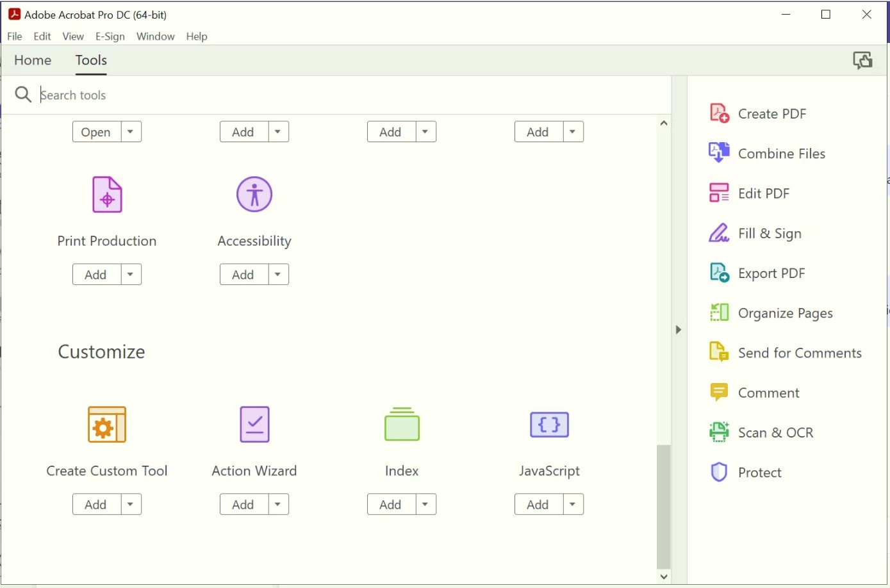Add the Index tool
This screenshot has height=588, width=890.
(x=391, y=504)
